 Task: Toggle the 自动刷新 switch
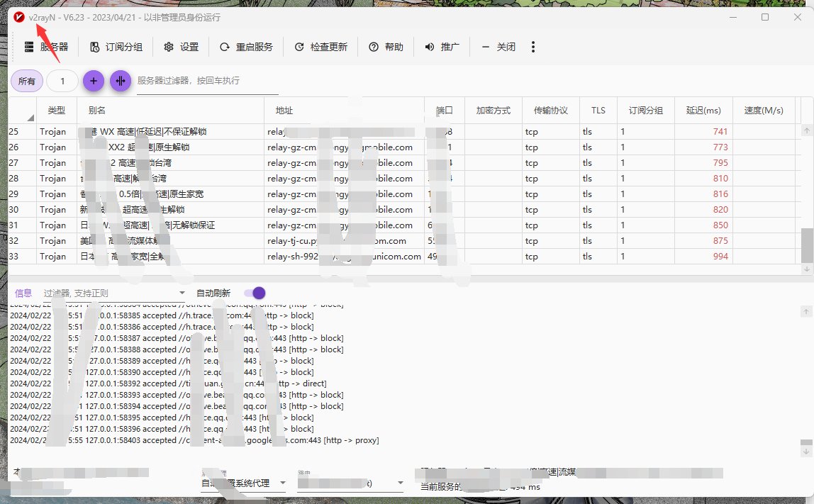point(255,293)
